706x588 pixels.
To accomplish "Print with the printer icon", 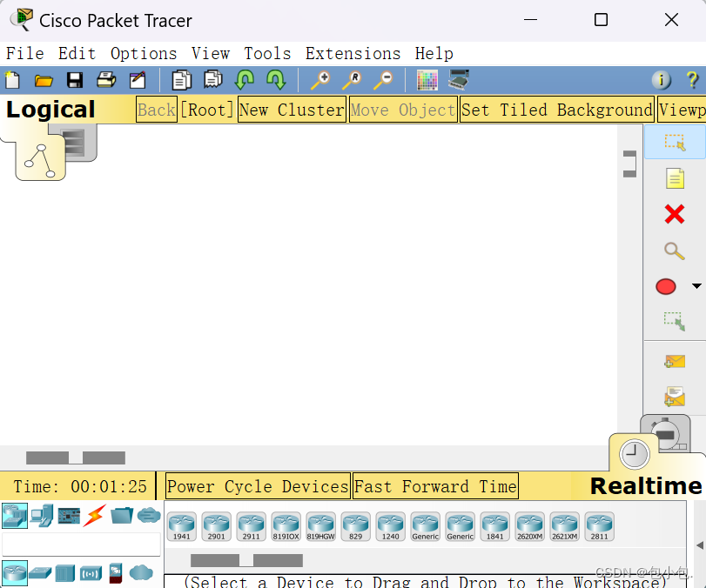I will [x=106, y=80].
